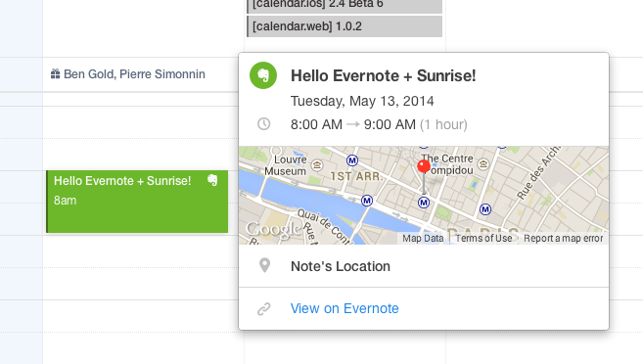Open the [calendar.web] 1.0.2 event
643x364 pixels.
click(x=344, y=26)
